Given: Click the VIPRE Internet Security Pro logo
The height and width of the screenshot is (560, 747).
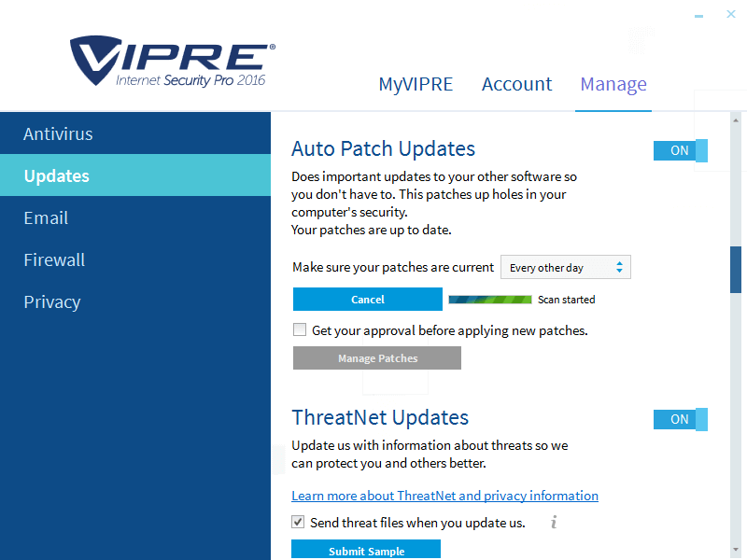Looking at the screenshot, I should (x=168, y=63).
